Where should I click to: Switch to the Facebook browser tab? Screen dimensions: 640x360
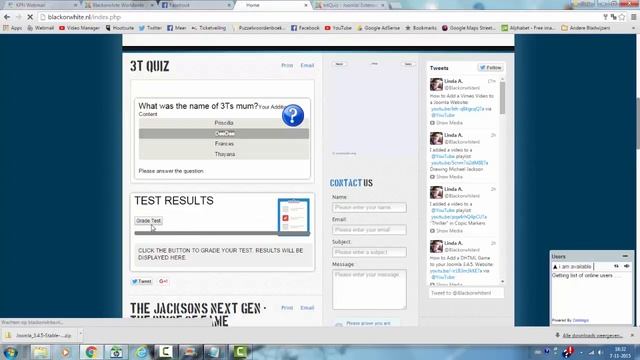[x=196, y=5]
